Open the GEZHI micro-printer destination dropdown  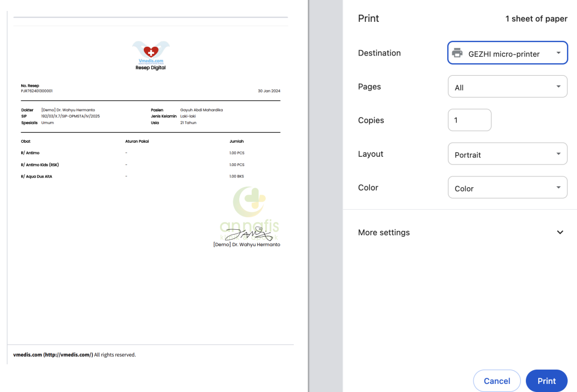click(x=507, y=53)
